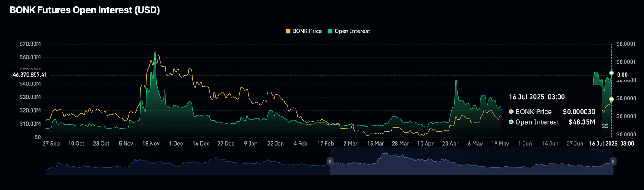Click the crosshair value label 46,870,857.41
644x190 pixels.
(x=30, y=75)
